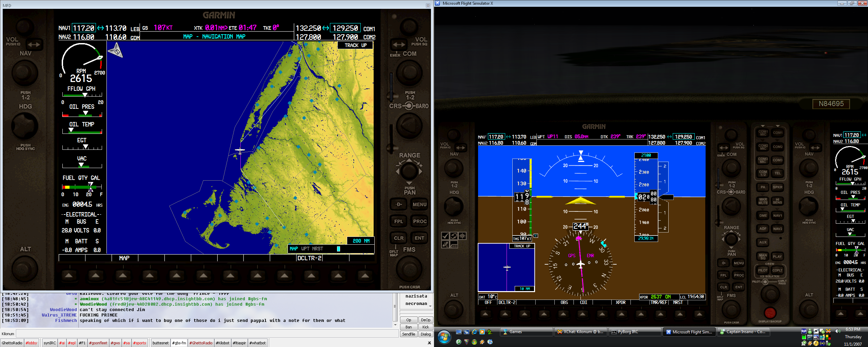868x347 pixels.
Task: Click the MFD FPL button
Action: pos(399,221)
